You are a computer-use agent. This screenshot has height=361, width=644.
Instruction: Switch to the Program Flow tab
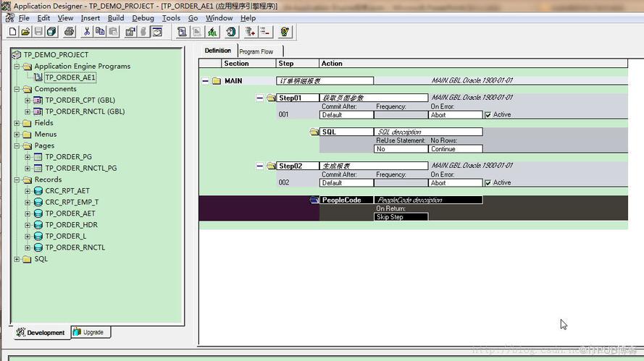(256, 51)
